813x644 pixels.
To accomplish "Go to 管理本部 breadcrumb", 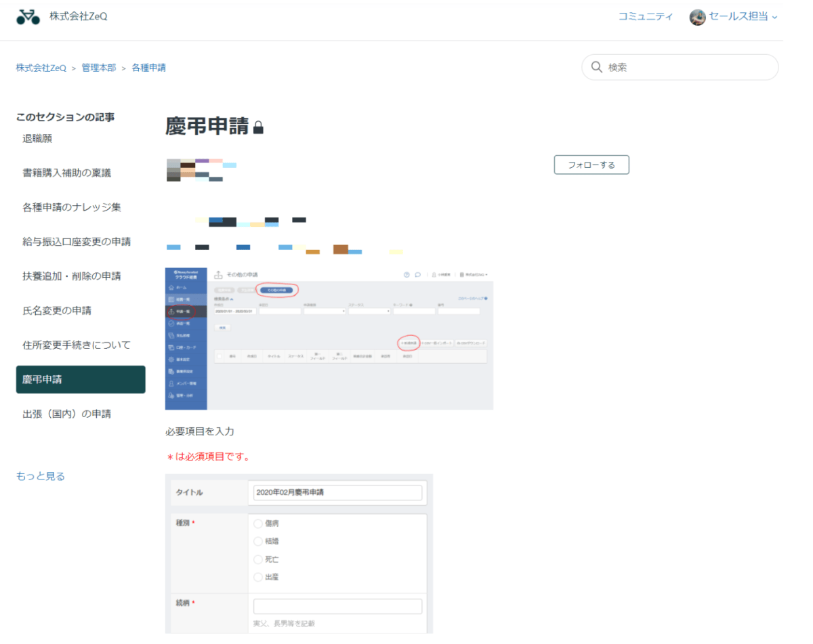I will point(99,68).
